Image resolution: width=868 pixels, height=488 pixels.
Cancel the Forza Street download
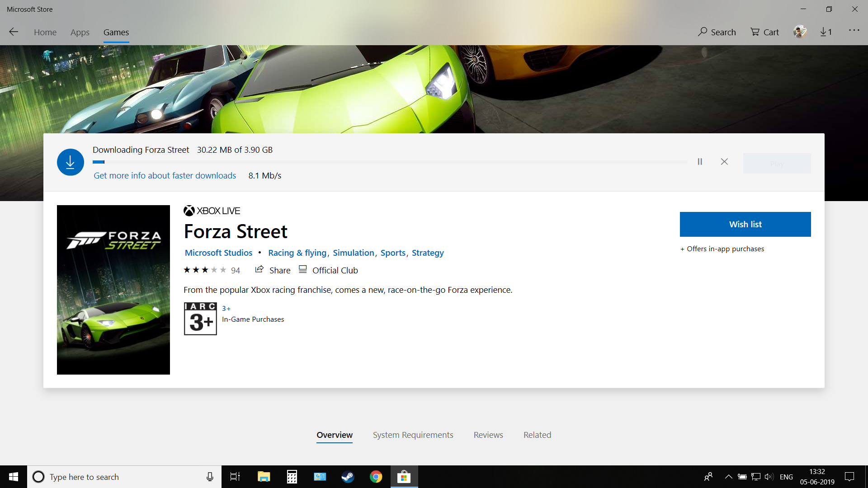pos(724,162)
